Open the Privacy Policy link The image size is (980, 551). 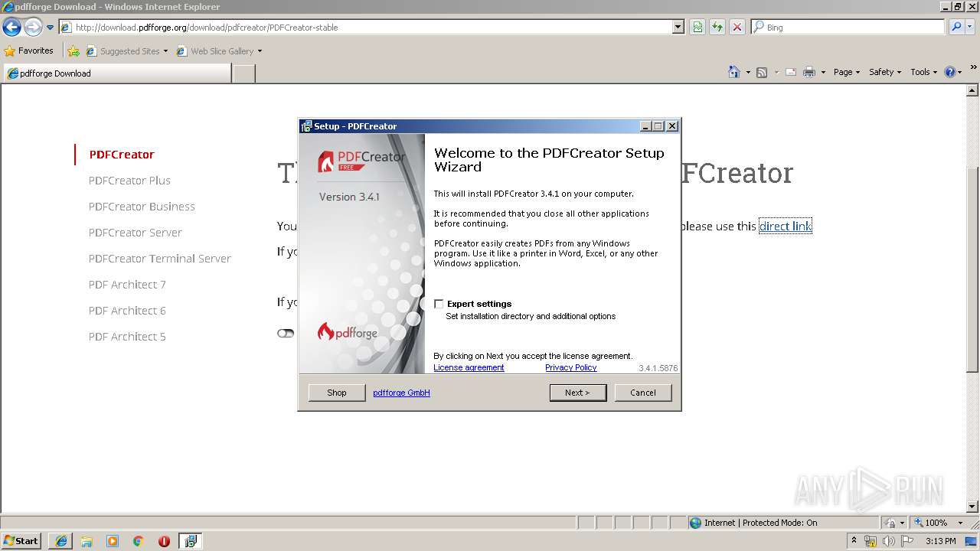[570, 368]
